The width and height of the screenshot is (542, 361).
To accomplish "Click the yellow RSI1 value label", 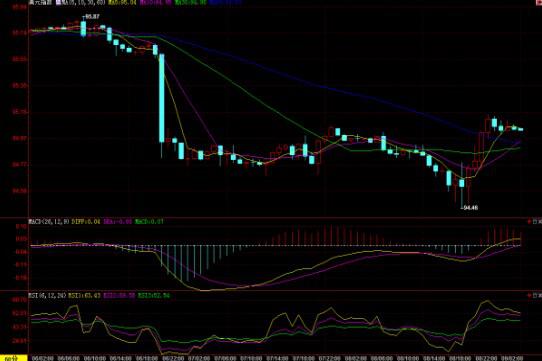I will (84, 296).
